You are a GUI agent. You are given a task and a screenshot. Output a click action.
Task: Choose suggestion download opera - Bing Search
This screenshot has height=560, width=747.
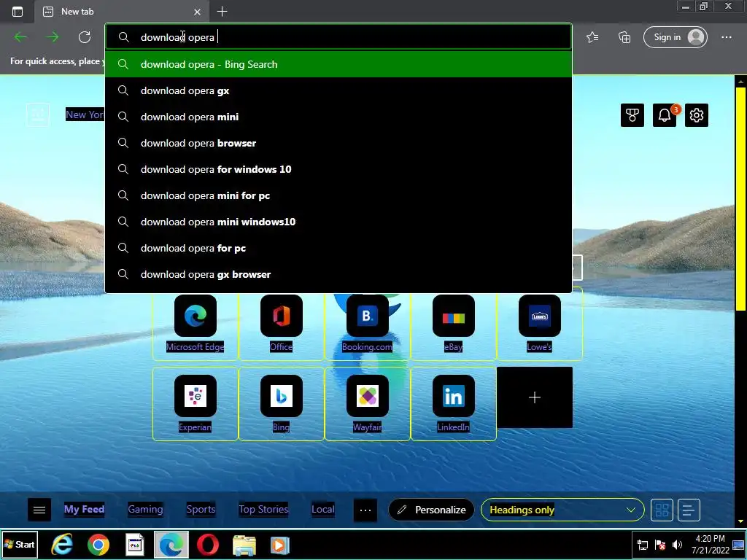338,64
